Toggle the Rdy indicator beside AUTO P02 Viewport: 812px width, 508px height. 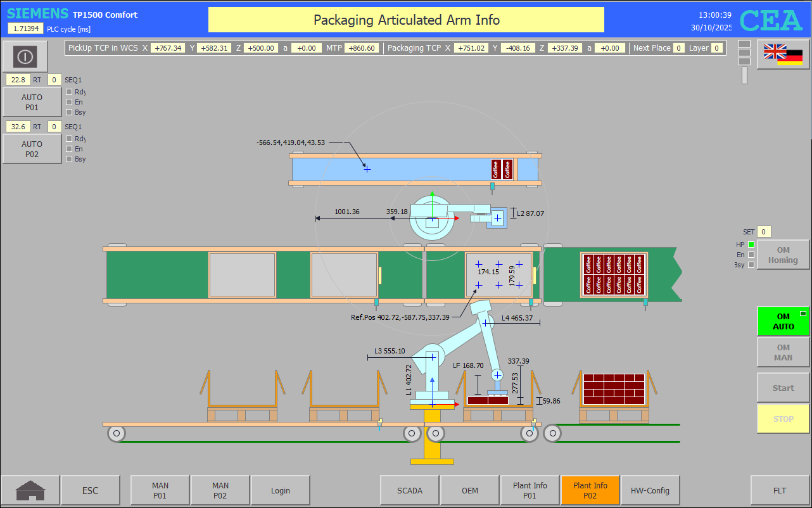(x=69, y=139)
